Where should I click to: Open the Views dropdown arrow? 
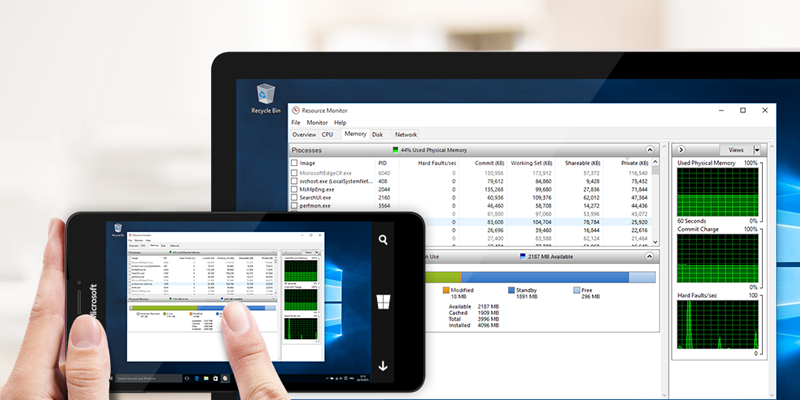click(x=757, y=150)
